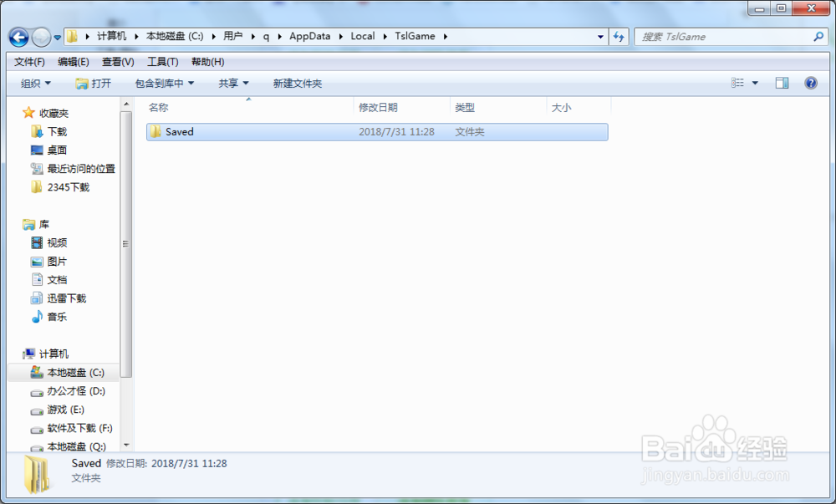This screenshot has width=836, height=504.
Task: Click the navigation pane scrollbar thumb
Action: tap(126, 244)
